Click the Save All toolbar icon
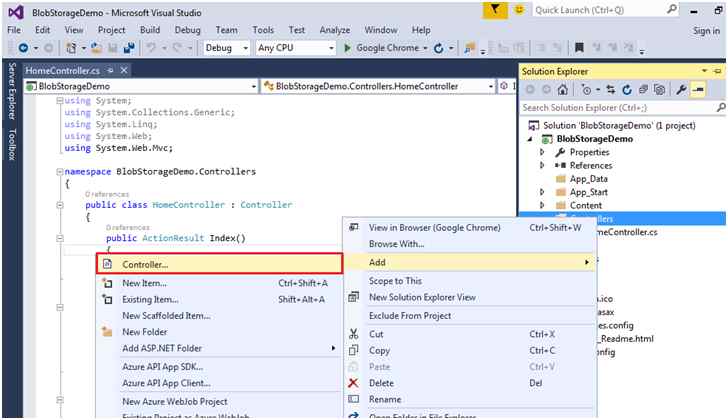The image size is (728, 420). pos(129,48)
